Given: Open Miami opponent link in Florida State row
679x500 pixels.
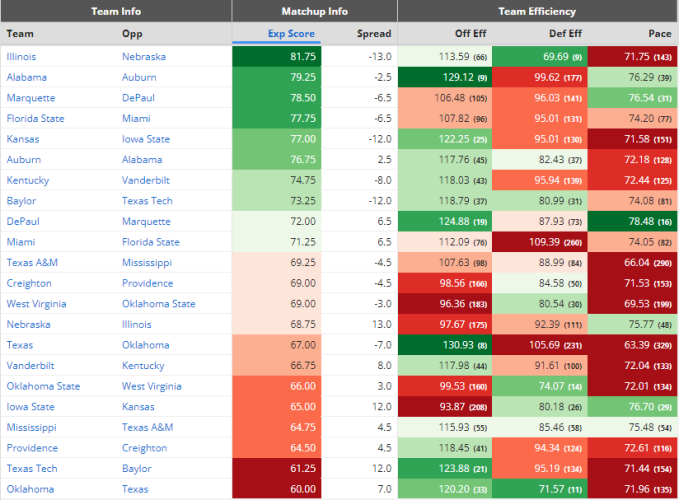Looking at the screenshot, I should coord(136,118).
